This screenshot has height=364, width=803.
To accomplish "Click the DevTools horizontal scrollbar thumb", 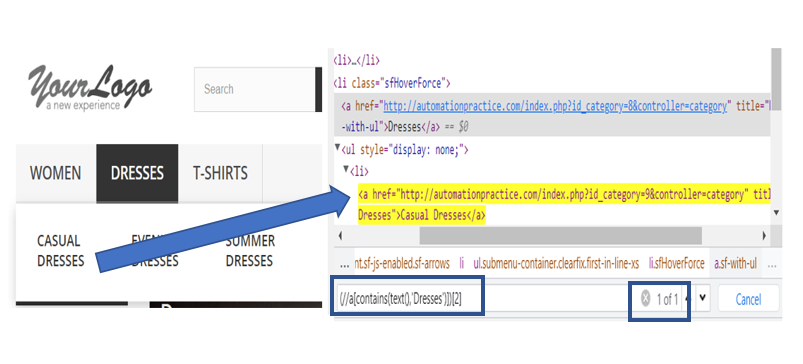I will tap(561, 235).
